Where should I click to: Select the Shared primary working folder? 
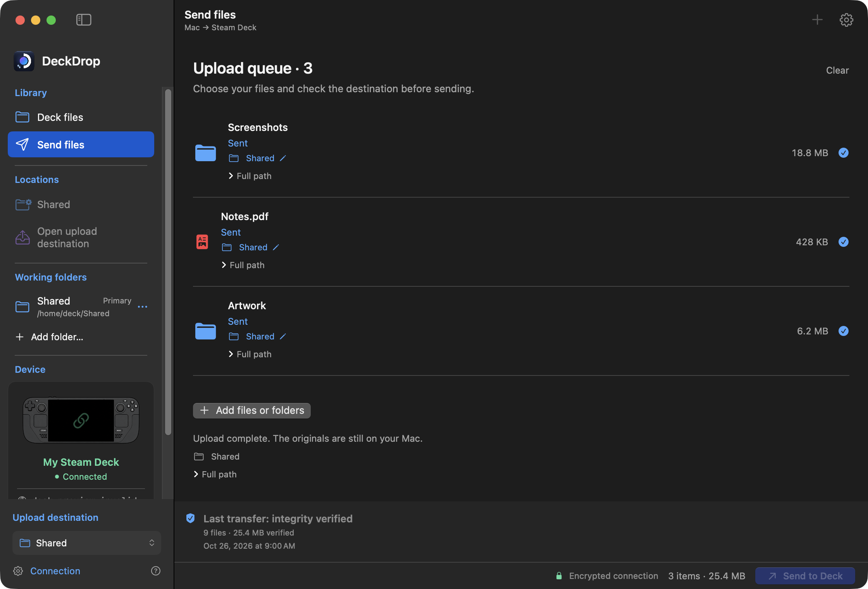73,307
